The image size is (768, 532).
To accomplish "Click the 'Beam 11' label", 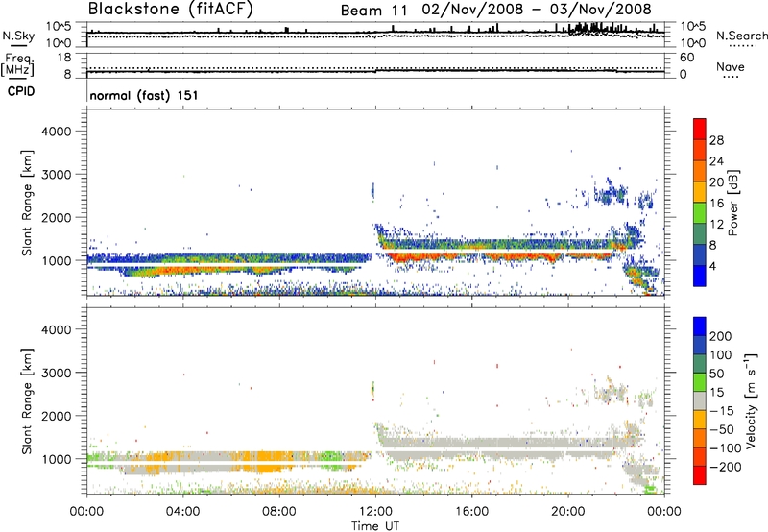I will pos(373,11).
